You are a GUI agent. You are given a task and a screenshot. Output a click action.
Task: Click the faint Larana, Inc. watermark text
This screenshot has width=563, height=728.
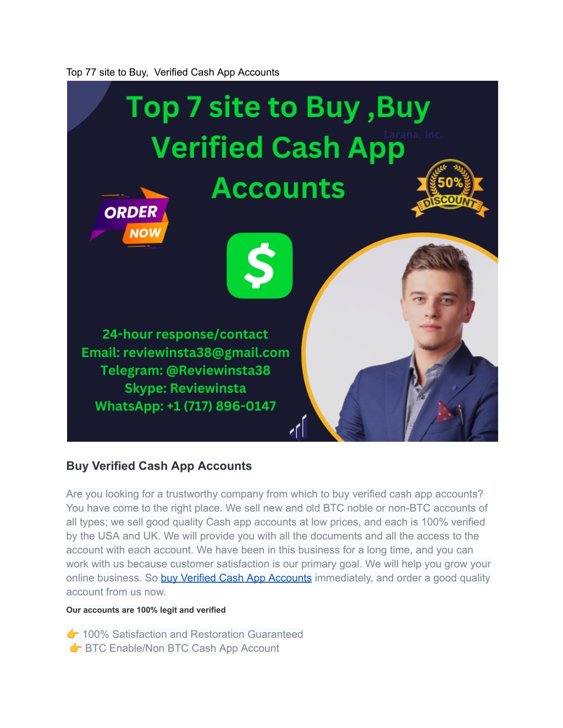[413, 135]
